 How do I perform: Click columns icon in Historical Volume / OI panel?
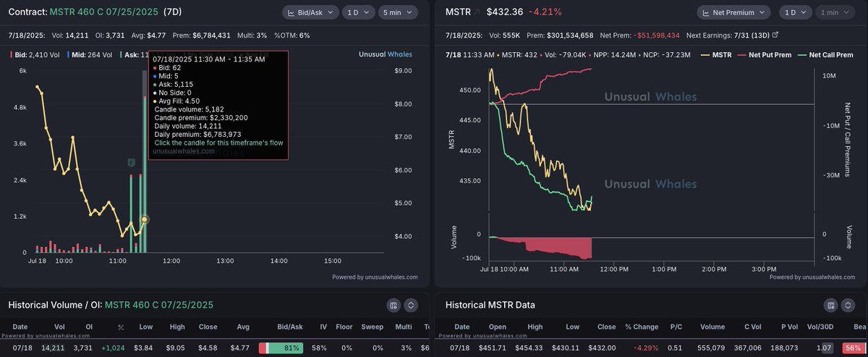393,306
